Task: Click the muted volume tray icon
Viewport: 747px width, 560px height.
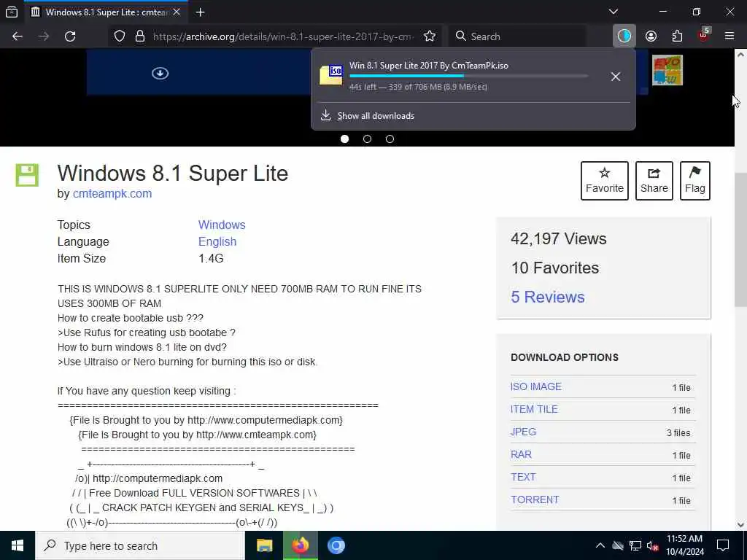Action: (653, 546)
